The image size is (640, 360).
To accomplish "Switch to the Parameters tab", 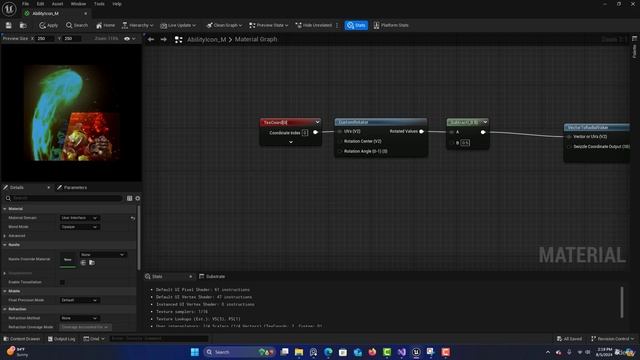I will [72, 187].
